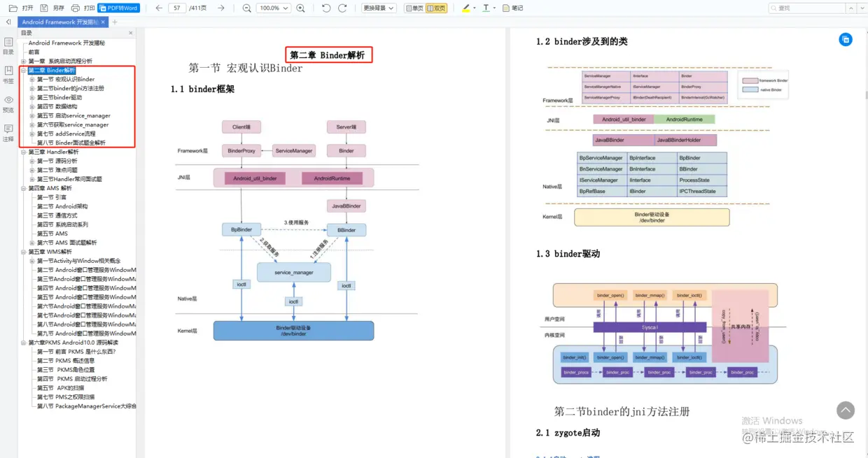
Task: Go to next page with right arrow
Action: (x=221, y=8)
